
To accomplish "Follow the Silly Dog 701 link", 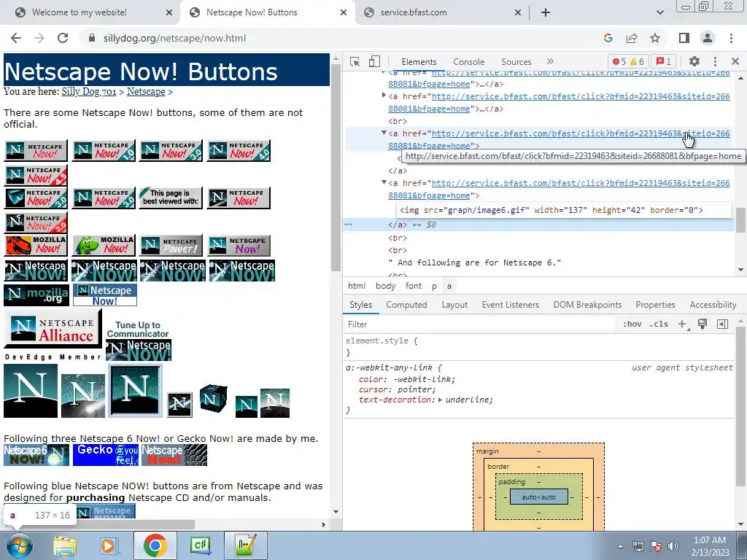I will pyautogui.click(x=88, y=91).
